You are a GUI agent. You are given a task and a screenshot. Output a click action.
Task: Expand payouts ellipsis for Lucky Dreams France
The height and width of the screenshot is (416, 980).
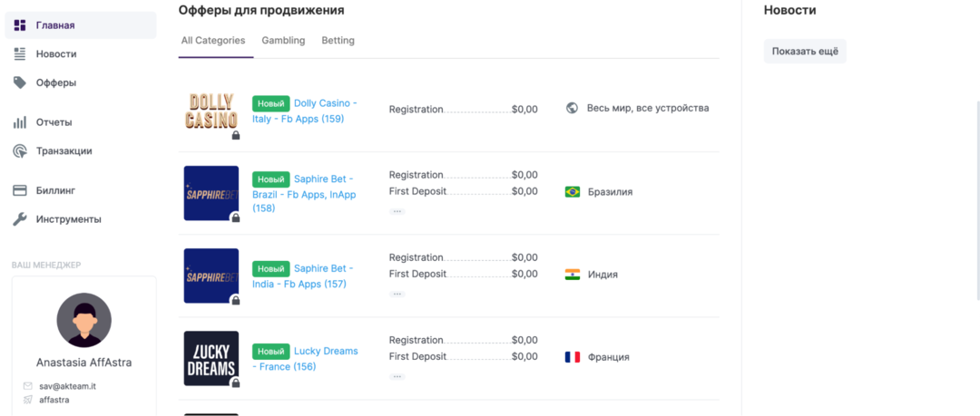[x=397, y=376]
